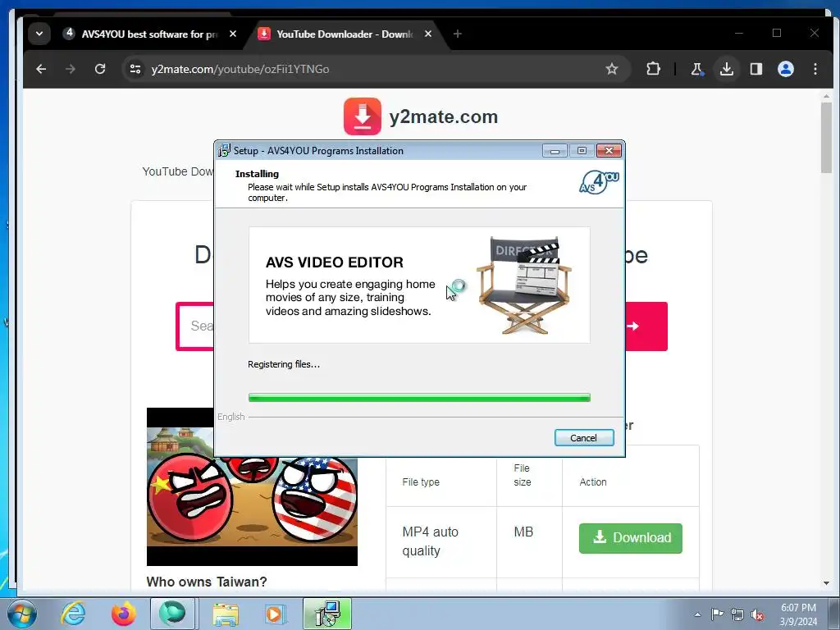Open the green round browser taskbar icon

[x=172, y=614]
